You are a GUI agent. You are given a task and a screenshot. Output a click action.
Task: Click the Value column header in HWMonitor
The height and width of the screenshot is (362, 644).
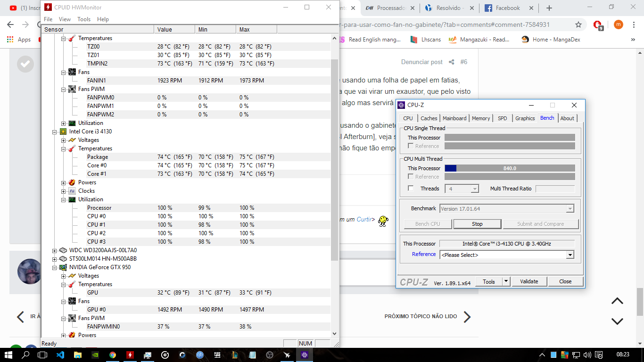coord(174,29)
